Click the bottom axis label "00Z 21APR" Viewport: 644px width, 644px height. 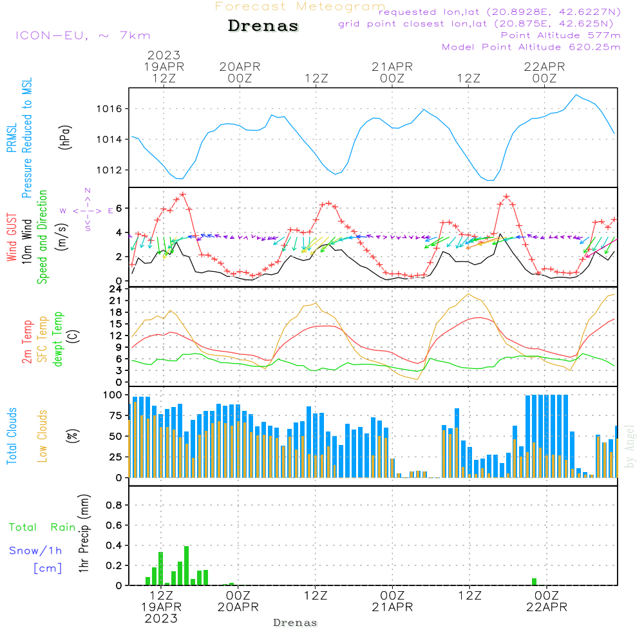pos(392,601)
